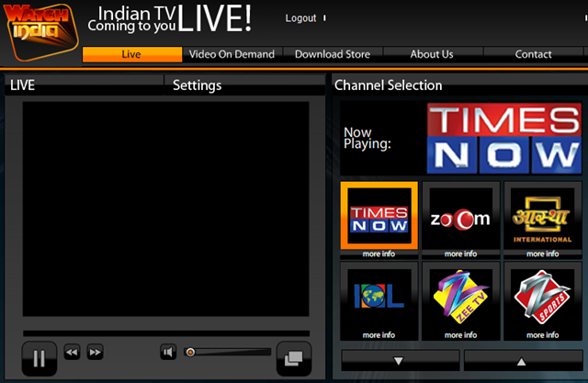588x383 pixels.
Task: Open the Settings panel in the player
Action: (x=197, y=85)
